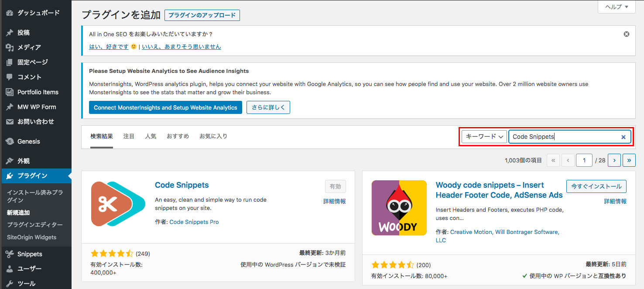Screen dimensions: 644x289
Task: Dismiss the All in One SEO notice
Action: [627, 34]
